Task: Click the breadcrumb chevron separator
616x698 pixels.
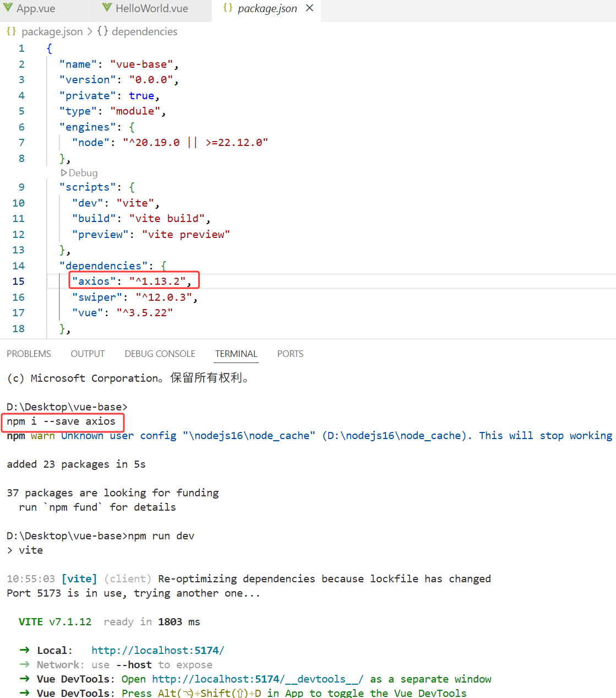Action: point(90,32)
